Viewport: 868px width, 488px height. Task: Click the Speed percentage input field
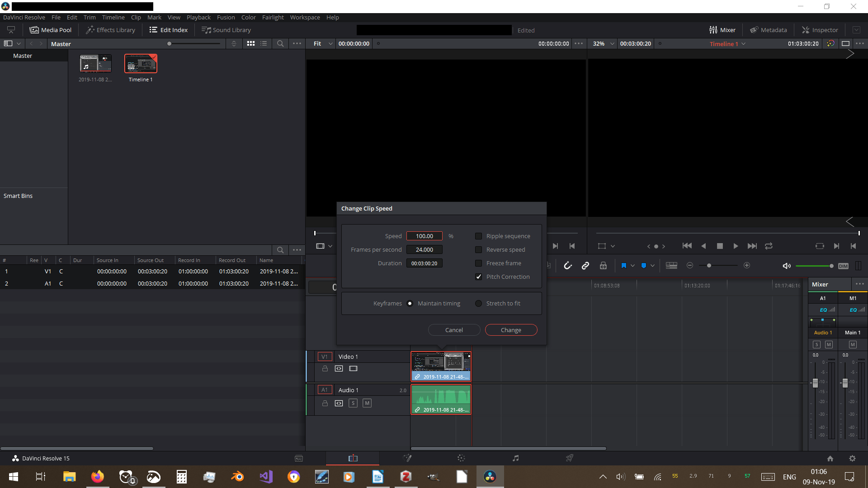point(424,236)
